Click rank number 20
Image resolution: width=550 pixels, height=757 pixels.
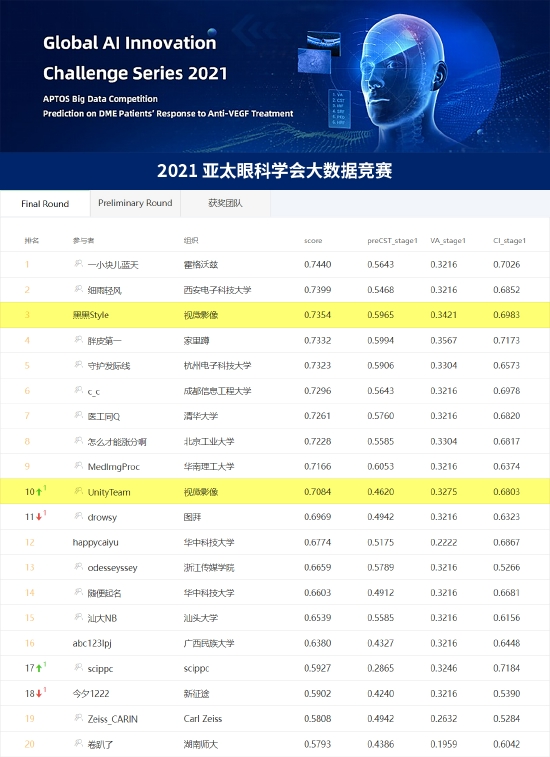pos(29,744)
